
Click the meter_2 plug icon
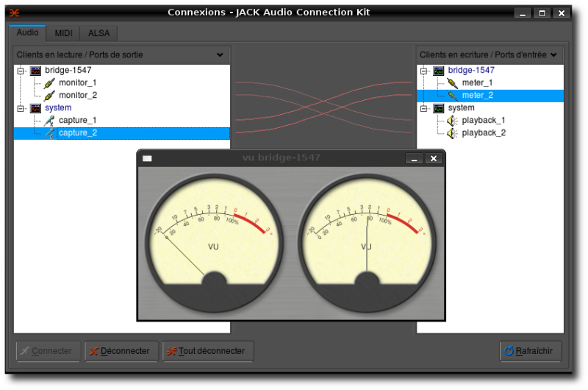(x=452, y=96)
